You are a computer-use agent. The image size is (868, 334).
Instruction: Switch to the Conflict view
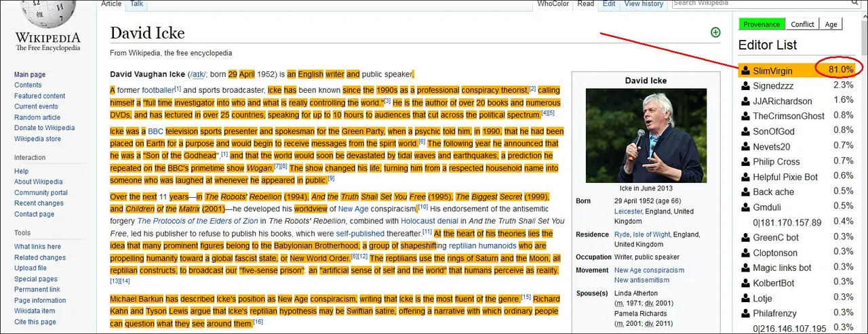point(802,24)
